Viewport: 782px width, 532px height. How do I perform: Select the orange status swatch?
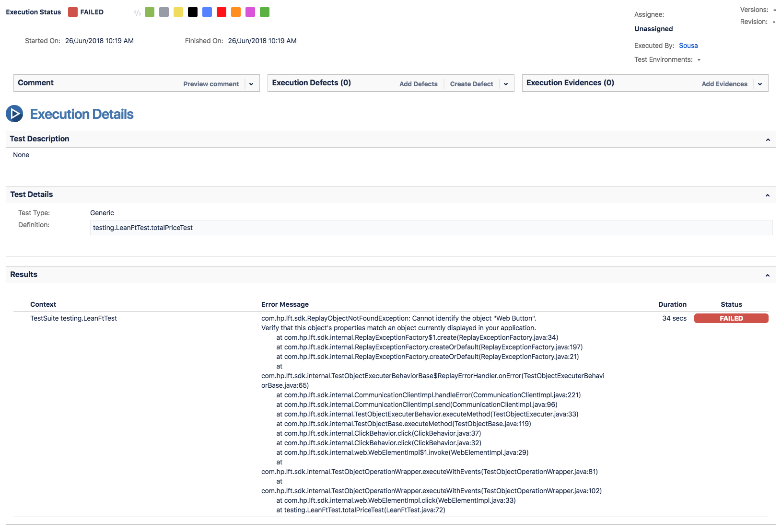click(x=236, y=12)
